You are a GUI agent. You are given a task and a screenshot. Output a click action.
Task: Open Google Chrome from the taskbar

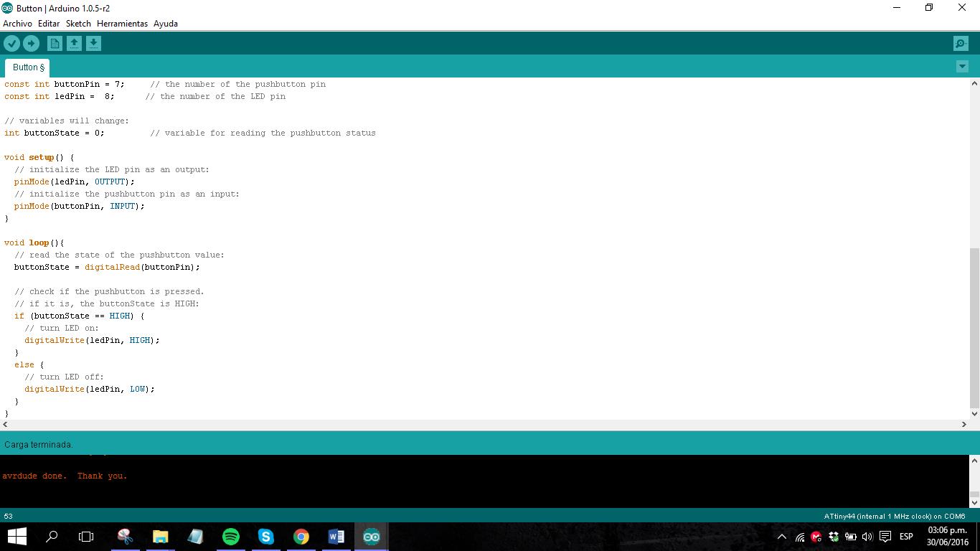[x=301, y=537]
